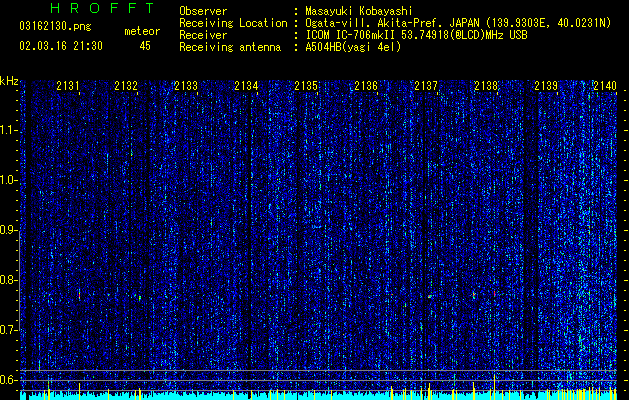Click the 0.6 kHz axis tick label
The image size is (629, 400).
tap(8, 380)
